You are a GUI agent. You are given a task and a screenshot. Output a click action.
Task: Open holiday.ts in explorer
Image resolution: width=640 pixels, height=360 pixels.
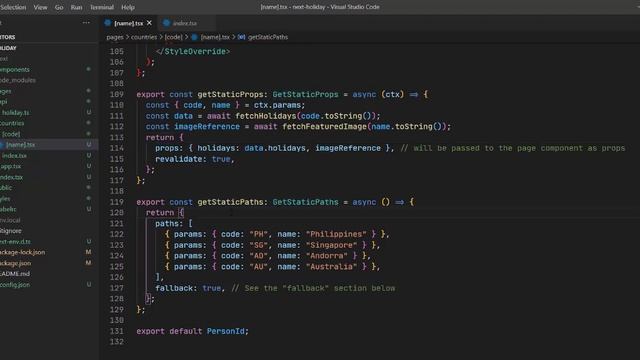[x=16, y=113]
